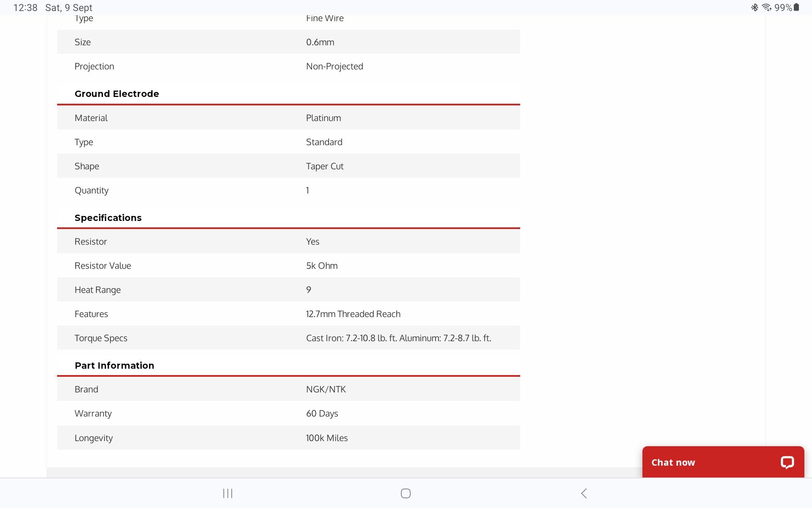This screenshot has width=812, height=508.
Task: Click the Longevity label
Action: (x=93, y=438)
